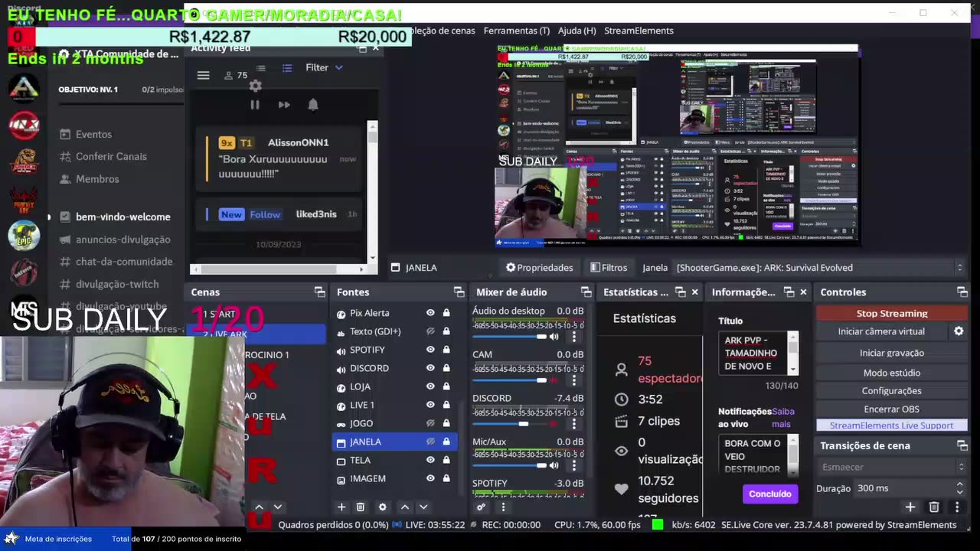
Task: Delete the scene transition via trash icon
Action: pyautogui.click(x=934, y=507)
